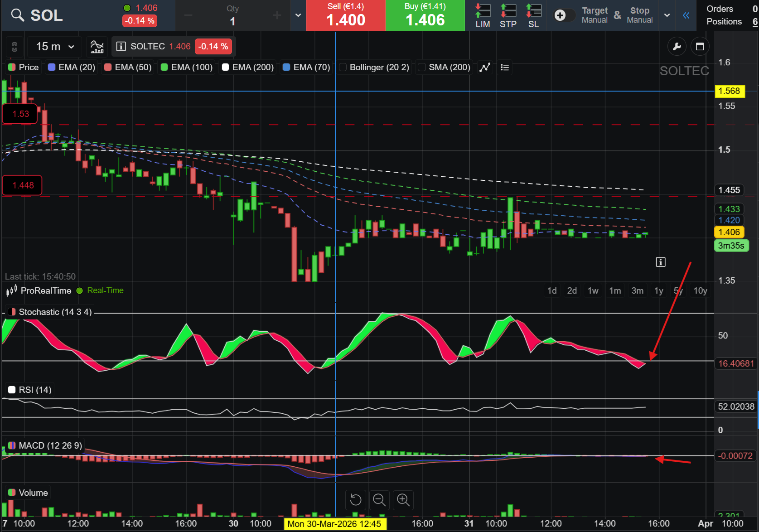Click the Sell 1.400 button
The width and height of the screenshot is (759, 532).
346,15
